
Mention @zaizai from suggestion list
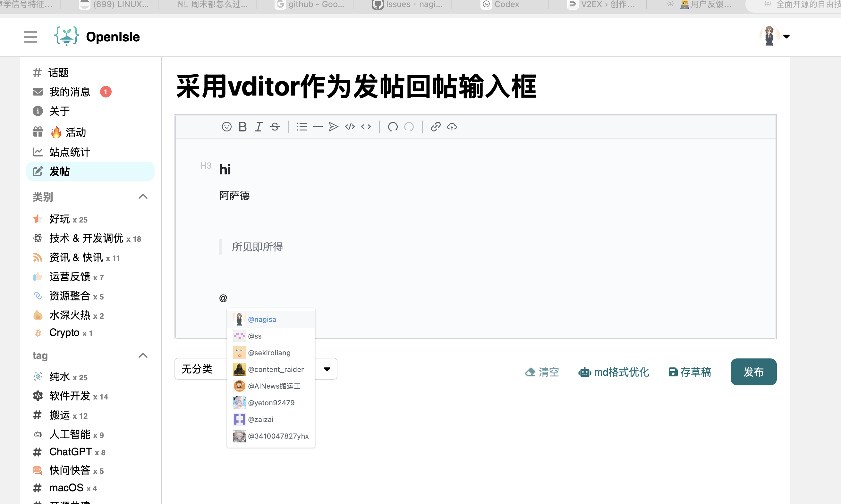pyautogui.click(x=271, y=419)
